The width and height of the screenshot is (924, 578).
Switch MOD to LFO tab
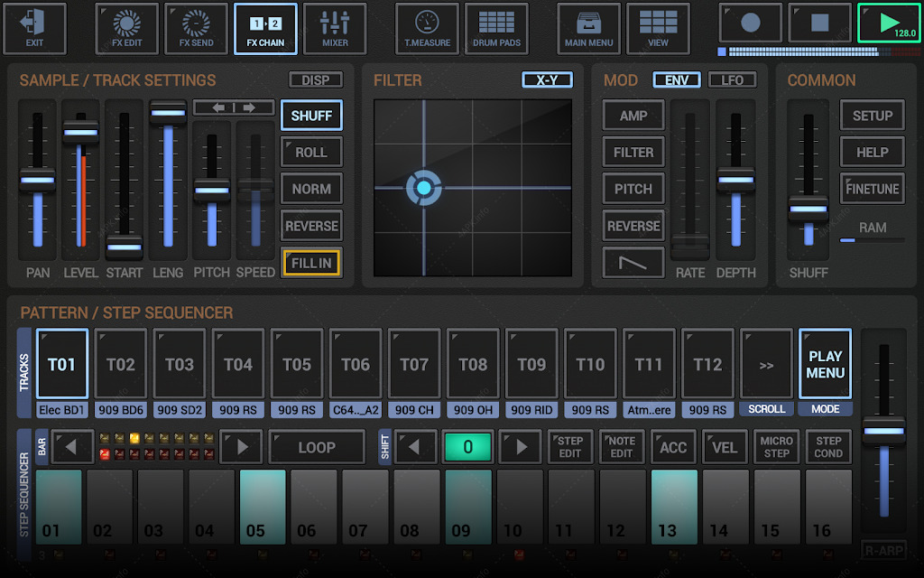click(x=733, y=79)
